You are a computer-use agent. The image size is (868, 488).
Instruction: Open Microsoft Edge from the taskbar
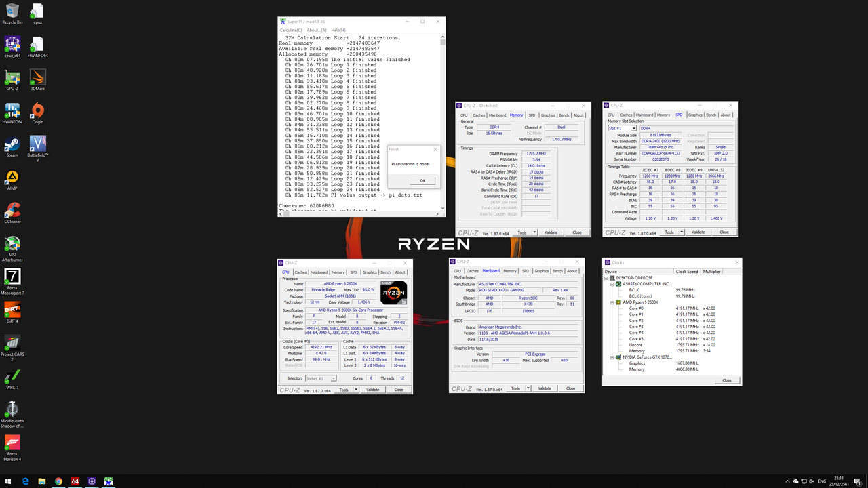click(26, 481)
